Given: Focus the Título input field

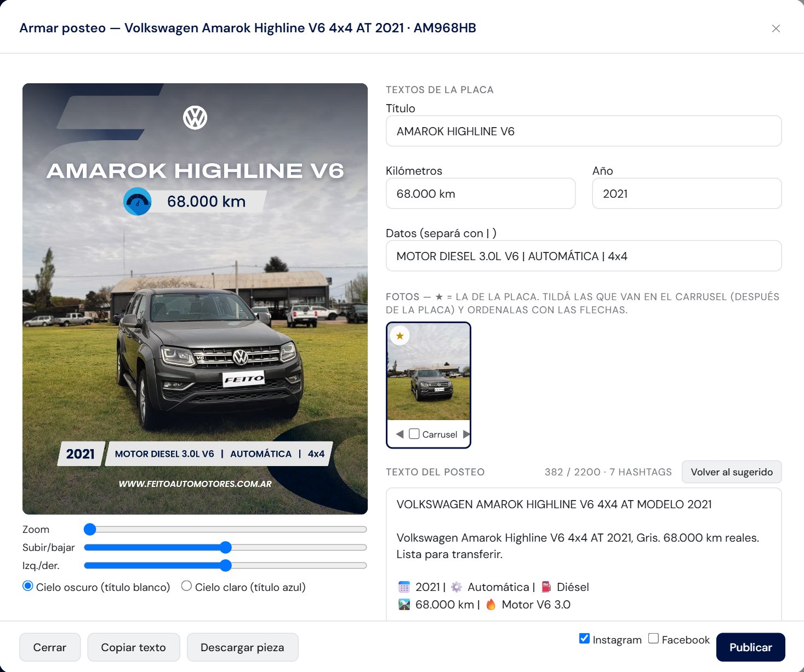Looking at the screenshot, I should (x=584, y=131).
